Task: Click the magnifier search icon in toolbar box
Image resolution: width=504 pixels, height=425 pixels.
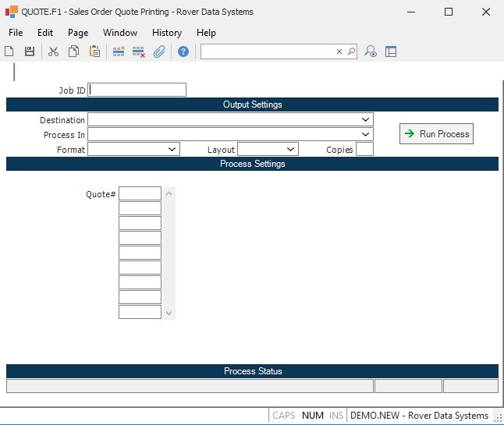Action: tap(351, 51)
